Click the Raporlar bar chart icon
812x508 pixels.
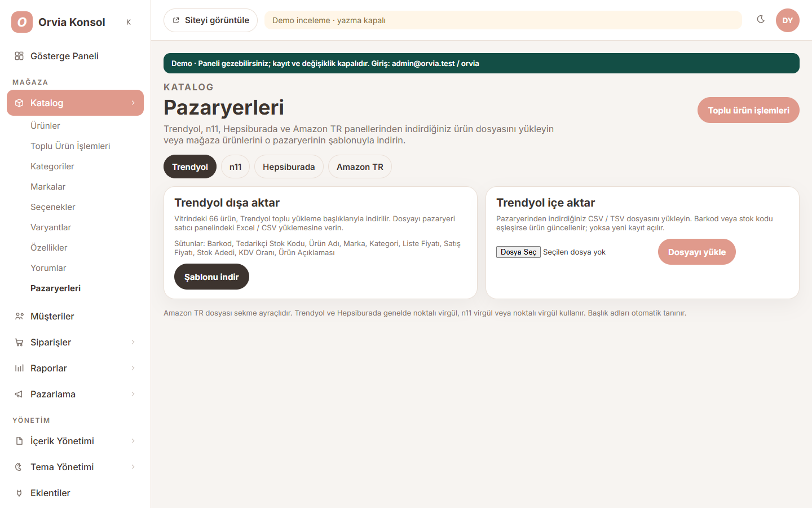(x=19, y=368)
